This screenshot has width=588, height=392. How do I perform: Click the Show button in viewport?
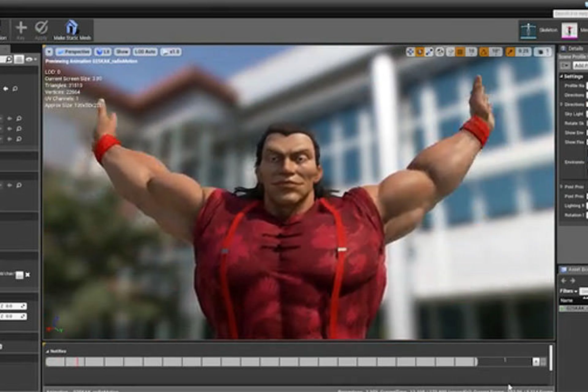[x=122, y=52]
